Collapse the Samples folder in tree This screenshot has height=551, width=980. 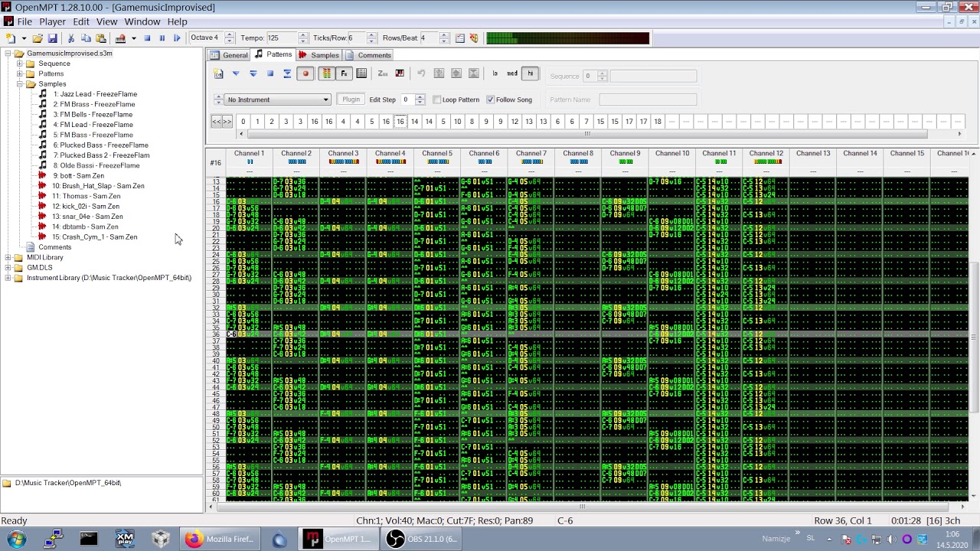(x=19, y=84)
